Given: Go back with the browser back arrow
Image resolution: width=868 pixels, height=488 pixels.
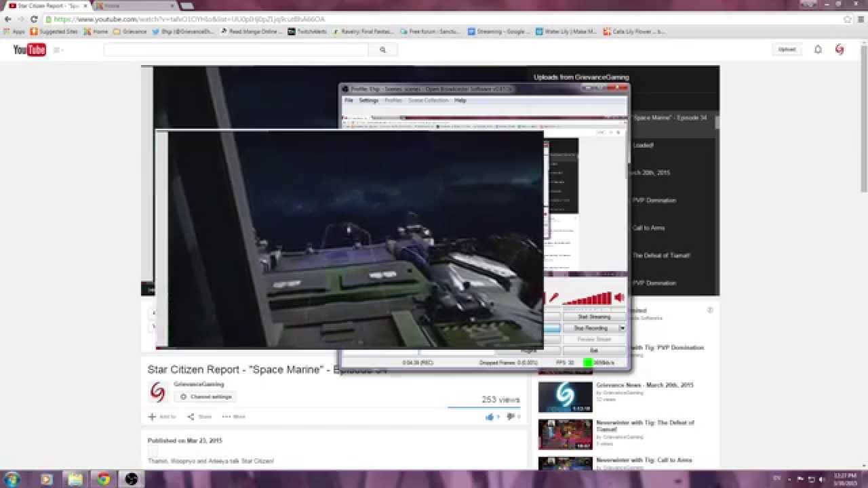Looking at the screenshot, I should pyautogui.click(x=7, y=19).
